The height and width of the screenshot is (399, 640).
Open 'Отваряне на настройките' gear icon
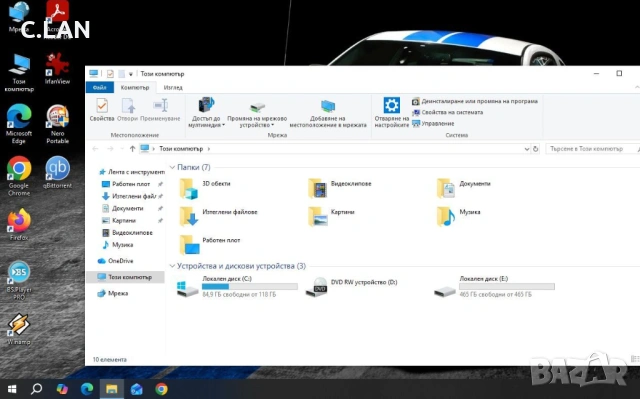[x=391, y=112]
